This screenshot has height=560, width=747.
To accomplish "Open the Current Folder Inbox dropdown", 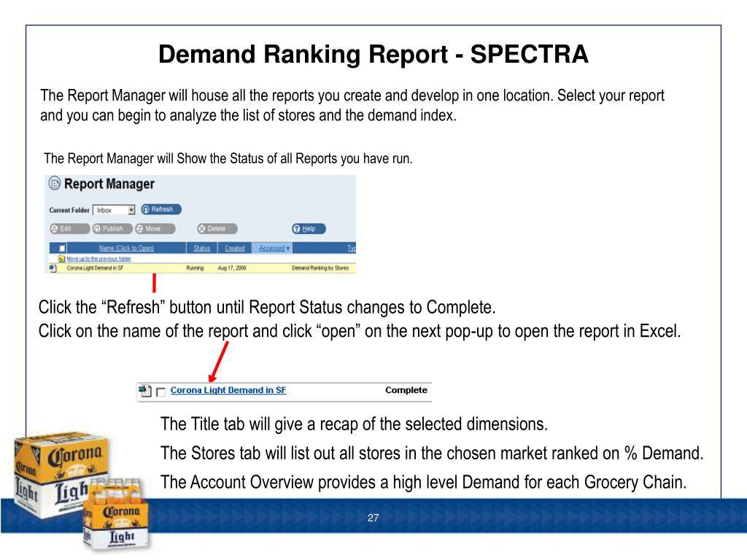I will (114, 210).
